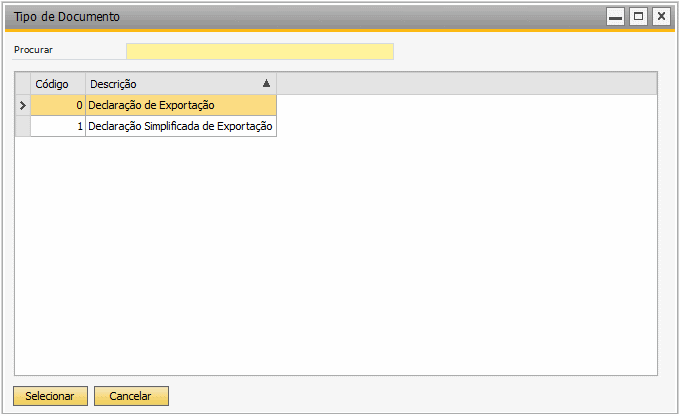Focus the Procurar search field

tap(260, 51)
